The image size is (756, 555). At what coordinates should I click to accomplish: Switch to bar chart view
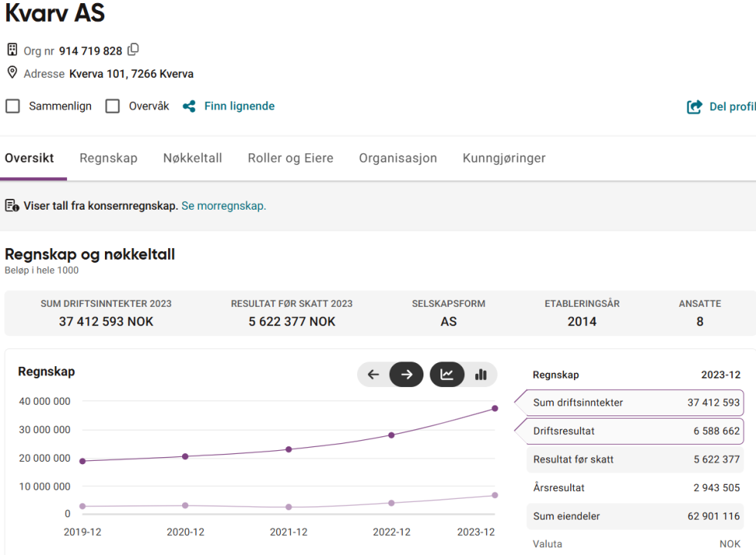(481, 375)
